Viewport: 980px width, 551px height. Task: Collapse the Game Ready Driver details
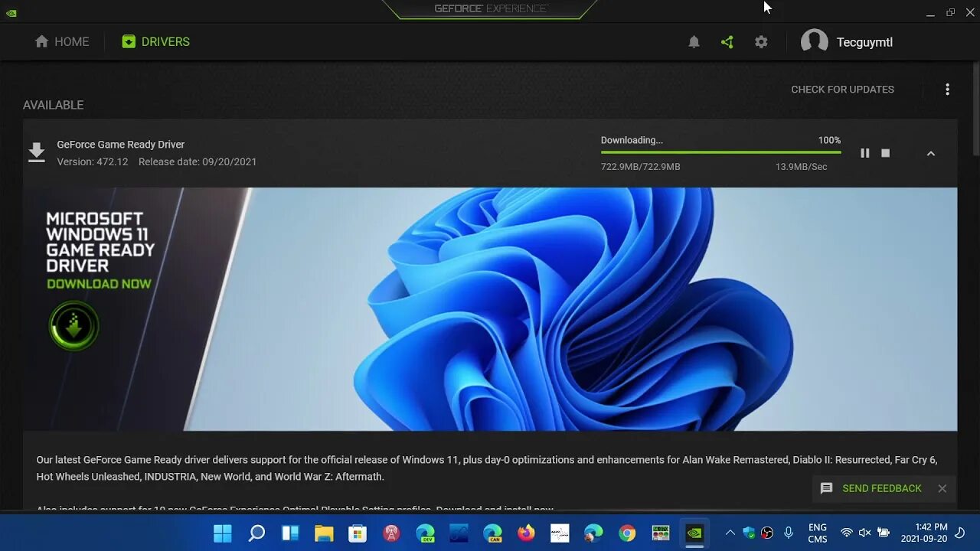tap(931, 153)
